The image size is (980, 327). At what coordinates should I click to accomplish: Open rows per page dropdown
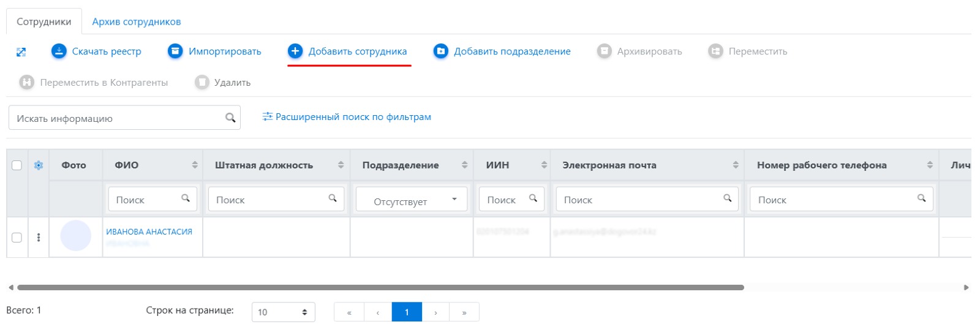tap(283, 312)
